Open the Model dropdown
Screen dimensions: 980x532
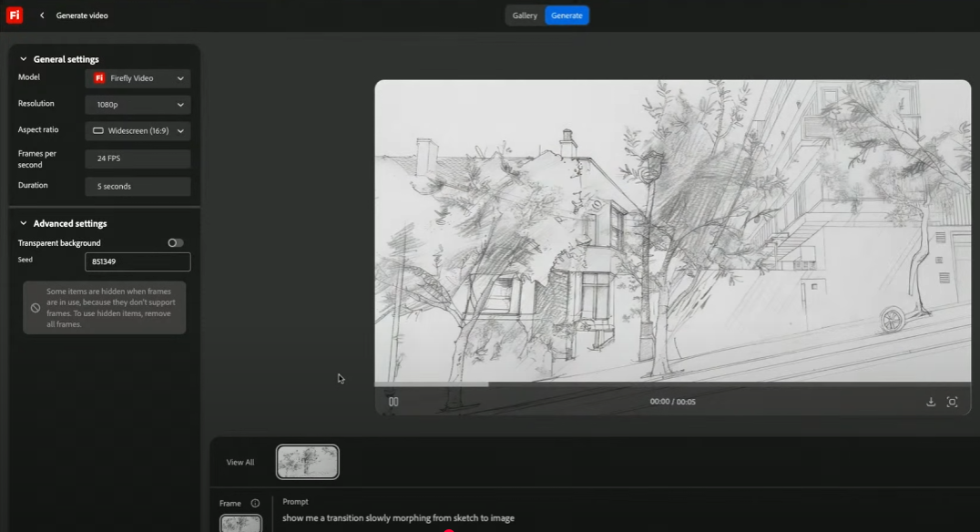tap(138, 78)
